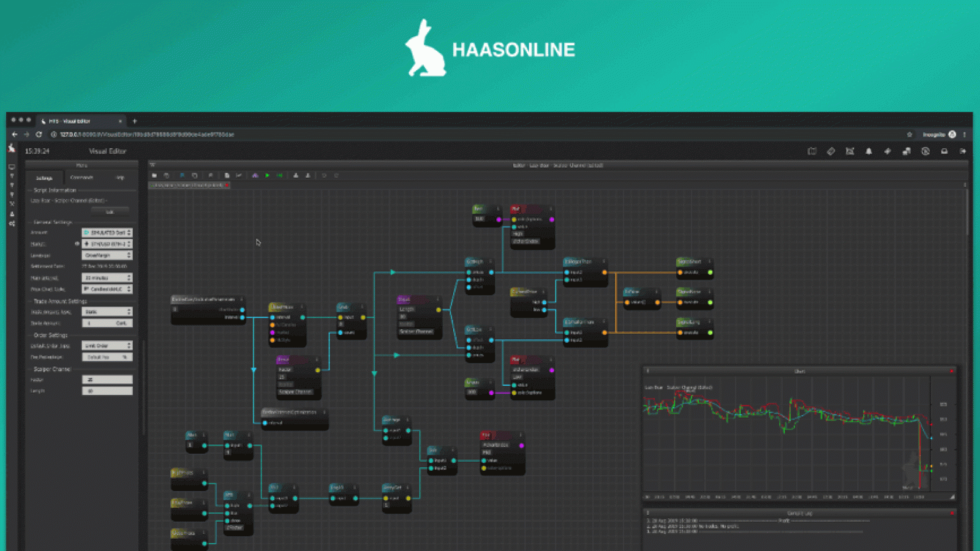980x551 pixels.
Task: Click the gears icon in left sidebar
Action: coord(12,223)
